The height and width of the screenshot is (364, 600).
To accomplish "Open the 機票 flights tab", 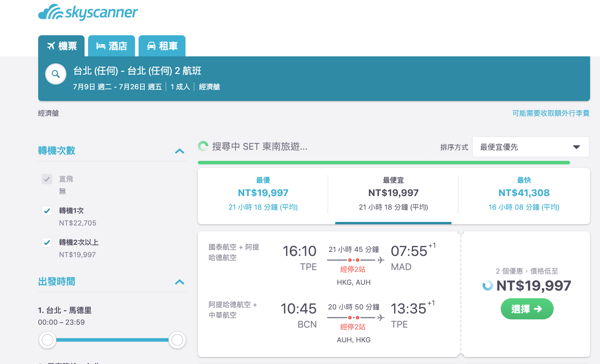I will pos(61,46).
